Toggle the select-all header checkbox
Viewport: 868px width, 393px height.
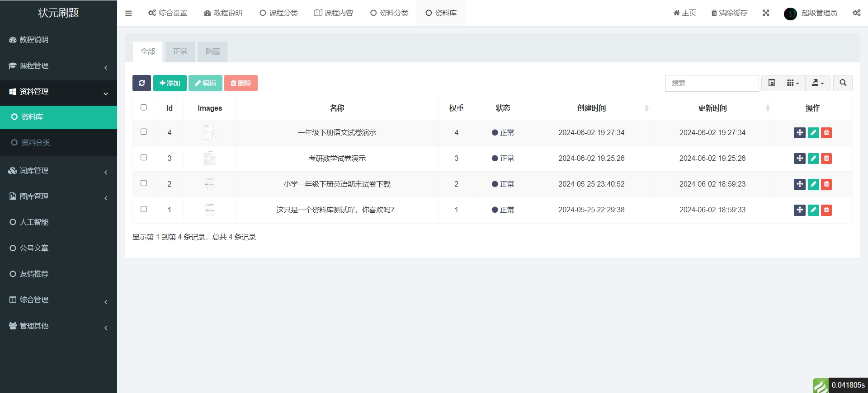point(144,108)
